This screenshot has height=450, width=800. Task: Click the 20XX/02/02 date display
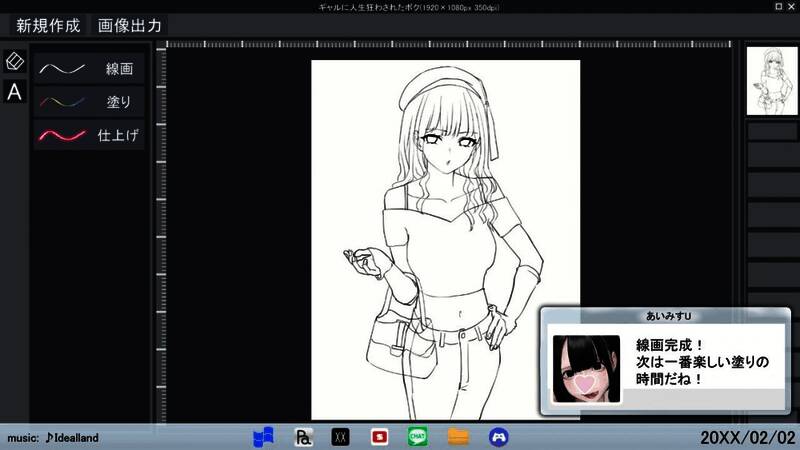746,438
